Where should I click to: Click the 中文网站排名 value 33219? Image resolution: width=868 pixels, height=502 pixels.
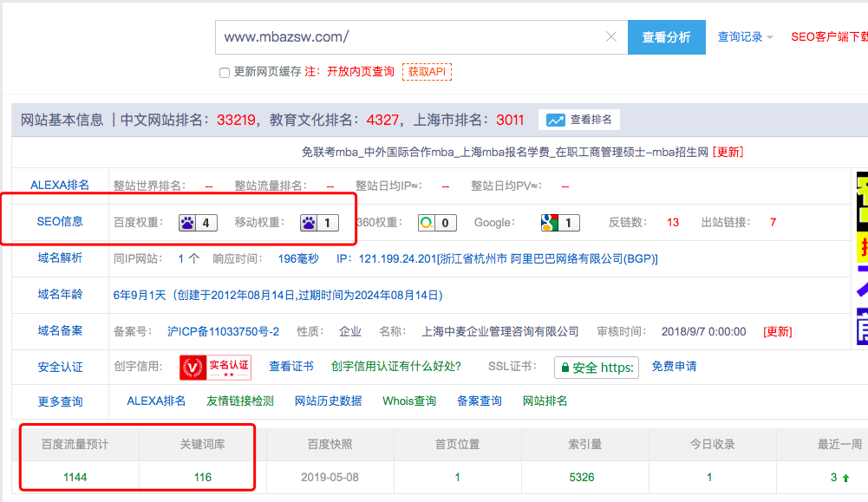(x=236, y=121)
